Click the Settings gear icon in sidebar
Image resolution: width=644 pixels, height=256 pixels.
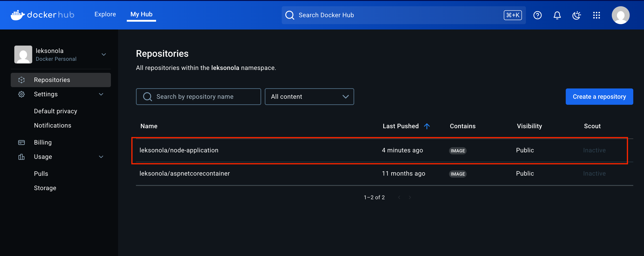[x=21, y=94]
